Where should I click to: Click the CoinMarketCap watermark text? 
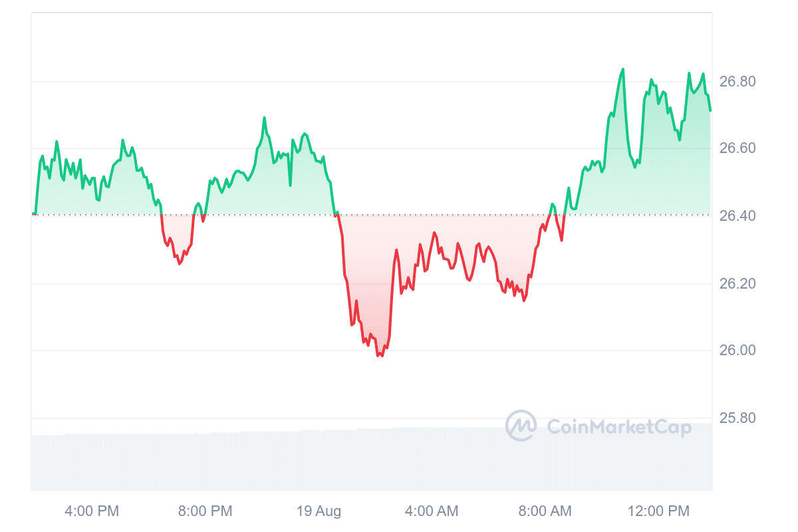(x=618, y=426)
